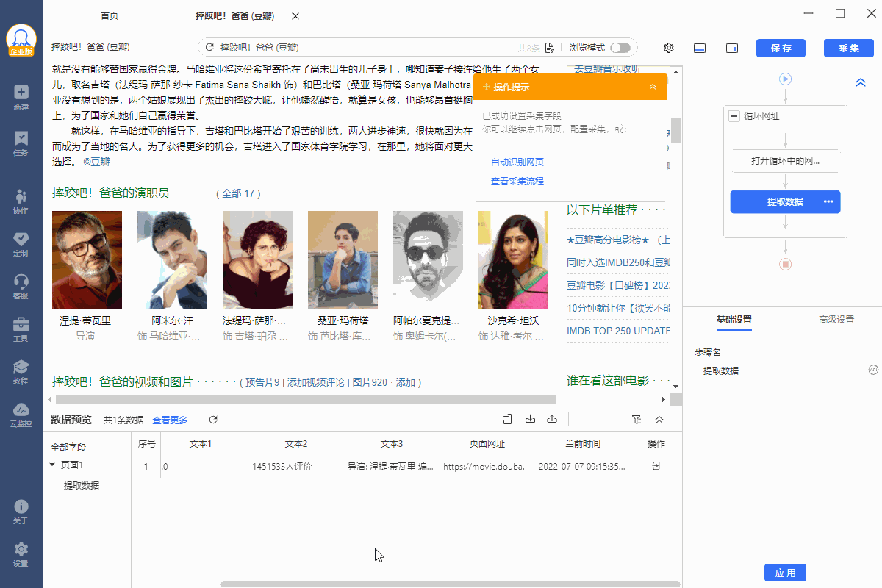Viewport: 882px width, 588px height.
Task: Click the URL list edit icon beside 共8条
Action: (x=549, y=48)
